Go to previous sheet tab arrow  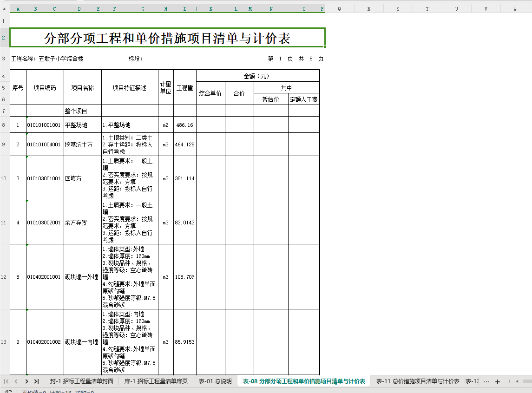click(x=16, y=381)
